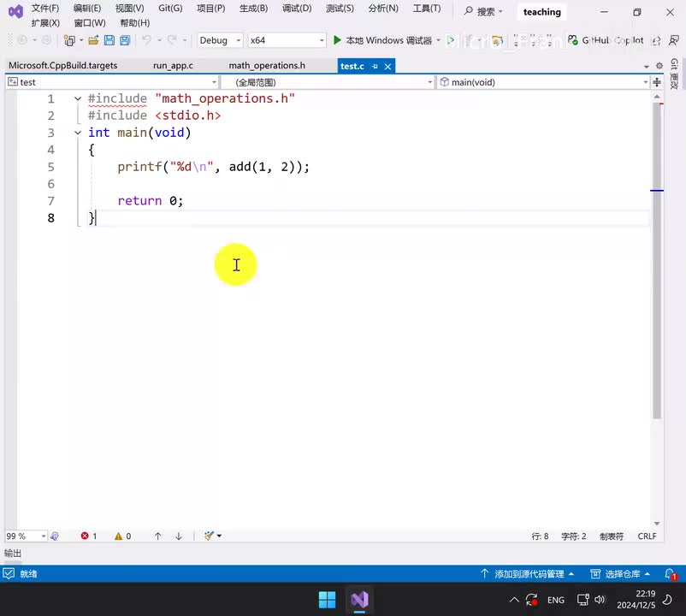
Task: Expand the code cleanup dropdown arrow
Action: 219,536
